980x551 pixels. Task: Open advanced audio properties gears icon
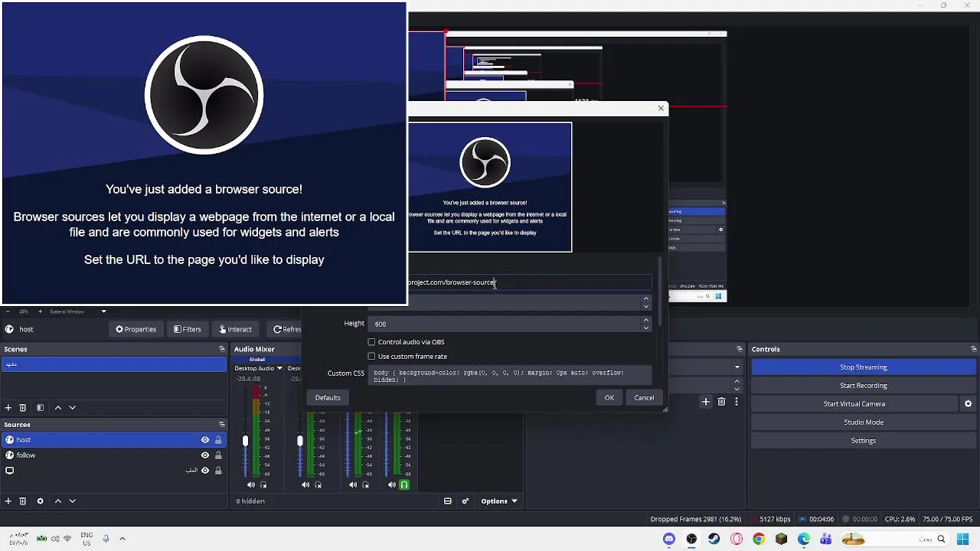coord(465,501)
